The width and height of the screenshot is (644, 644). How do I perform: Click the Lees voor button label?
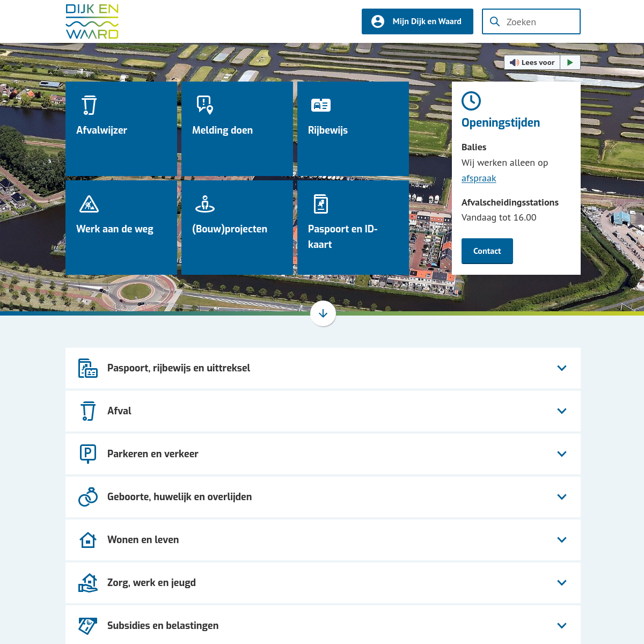point(538,62)
